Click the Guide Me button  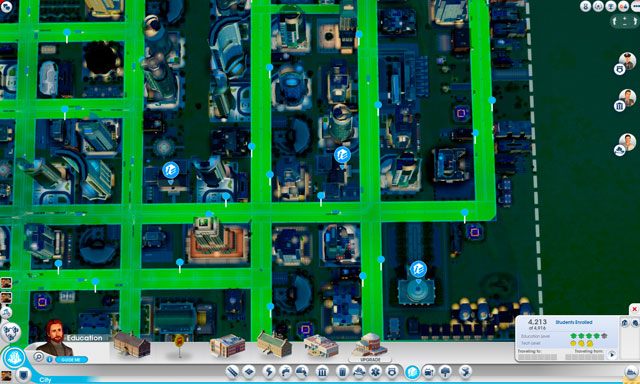(x=71, y=360)
